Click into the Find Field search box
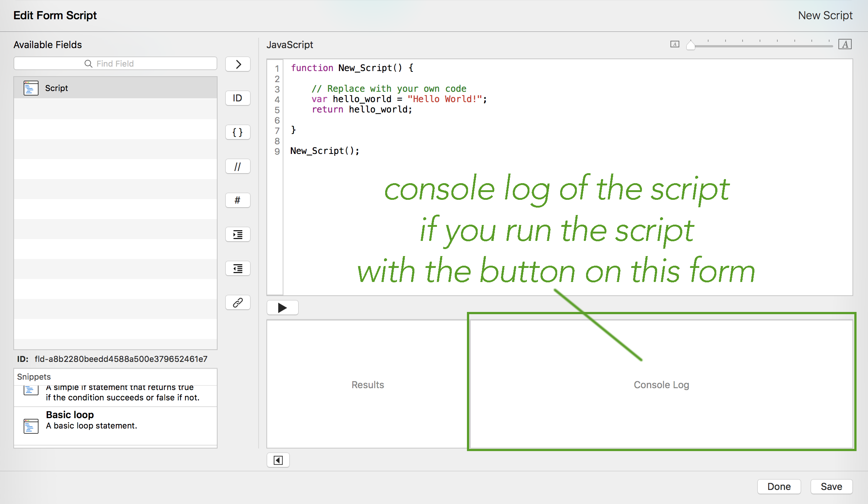Viewport: 868px width, 504px height. [x=115, y=64]
